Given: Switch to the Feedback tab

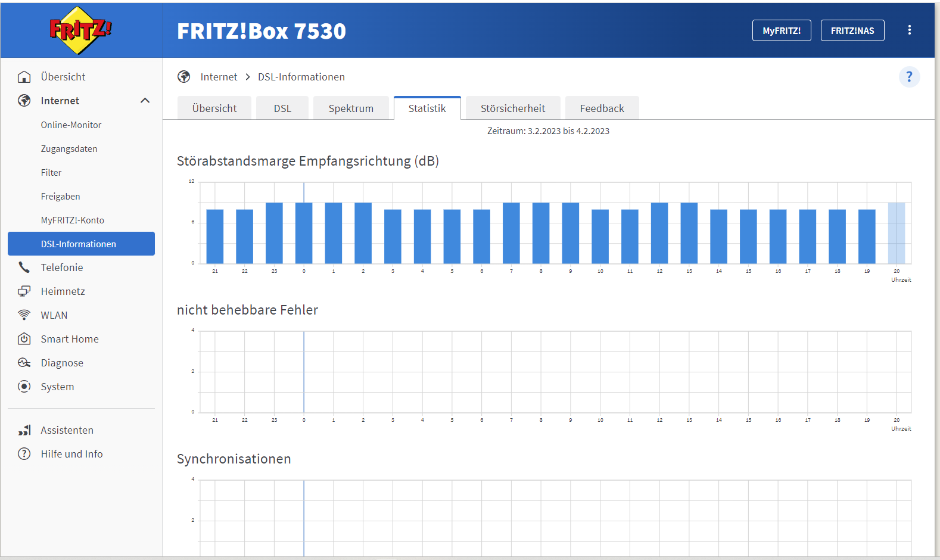Looking at the screenshot, I should (x=602, y=108).
